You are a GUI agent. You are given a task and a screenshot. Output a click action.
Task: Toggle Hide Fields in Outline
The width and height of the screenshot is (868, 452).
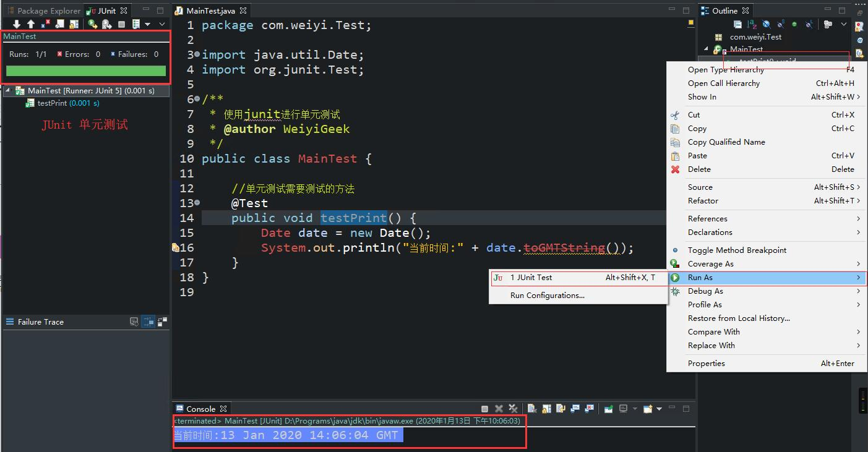coord(767,24)
